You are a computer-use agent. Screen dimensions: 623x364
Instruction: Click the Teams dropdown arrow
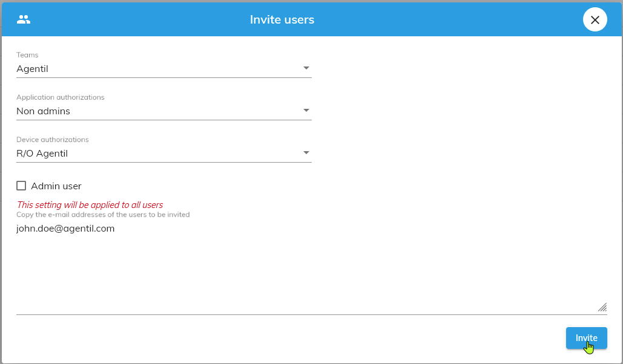[x=306, y=68]
